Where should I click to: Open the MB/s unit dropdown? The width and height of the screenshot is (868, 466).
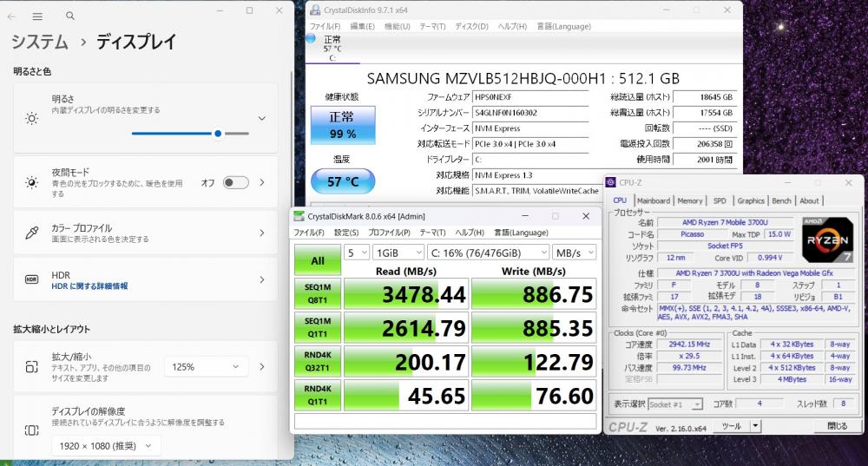click(x=574, y=253)
